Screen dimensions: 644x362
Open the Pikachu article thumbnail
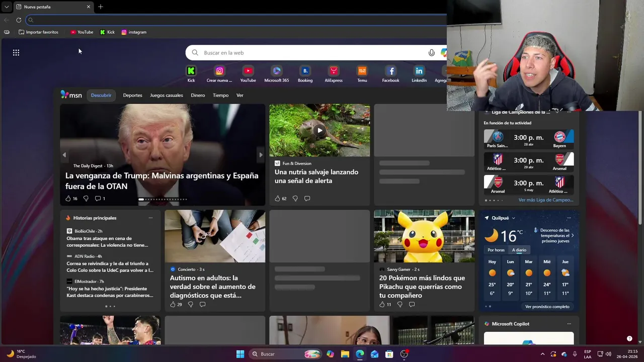424,236
